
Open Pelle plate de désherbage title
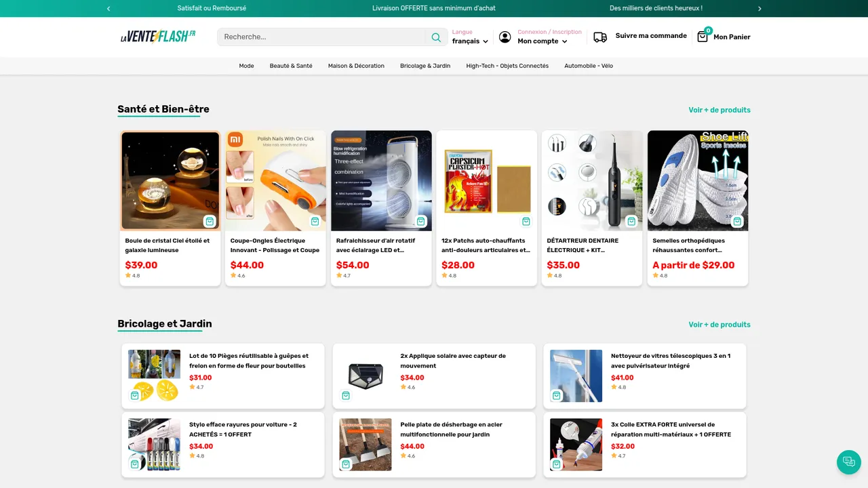[451, 430]
